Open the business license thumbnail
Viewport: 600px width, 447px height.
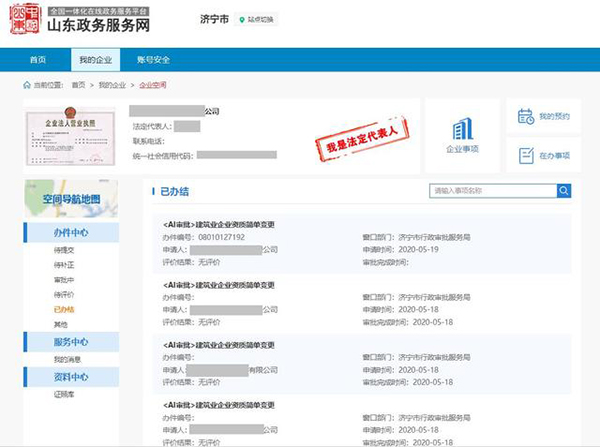click(x=70, y=137)
